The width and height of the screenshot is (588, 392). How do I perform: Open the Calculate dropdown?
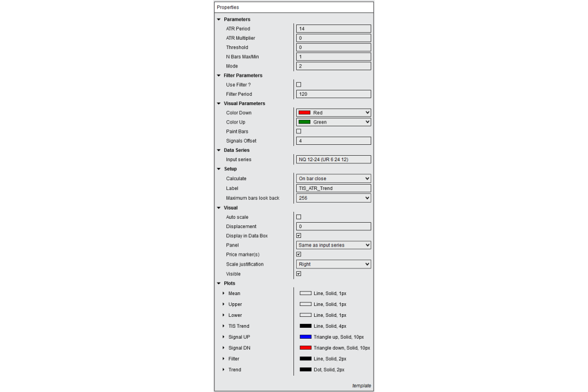[333, 179]
